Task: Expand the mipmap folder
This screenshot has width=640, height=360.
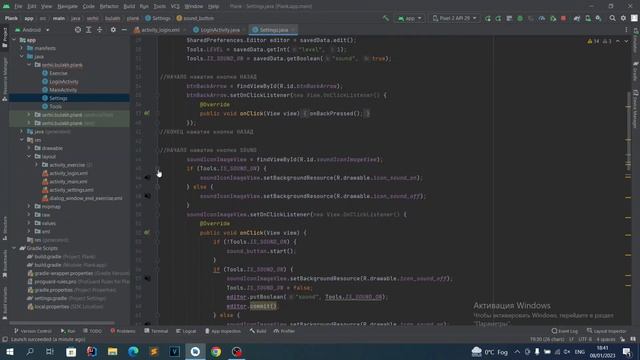Action: pyautogui.click(x=29, y=207)
